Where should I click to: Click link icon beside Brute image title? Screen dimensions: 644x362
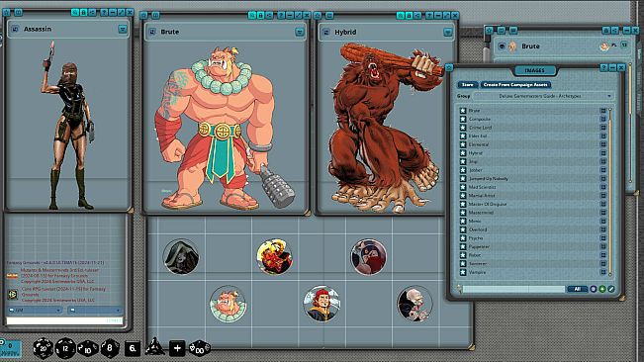tap(152, 32)
